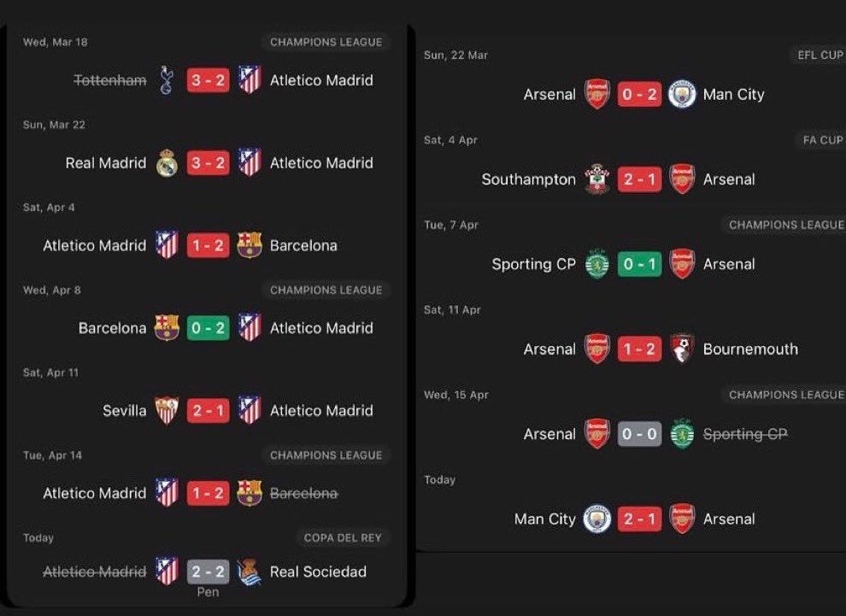This screenshot has width=846, height=616.
Task: Click the Southampton team name
Action: pos(528,179)
